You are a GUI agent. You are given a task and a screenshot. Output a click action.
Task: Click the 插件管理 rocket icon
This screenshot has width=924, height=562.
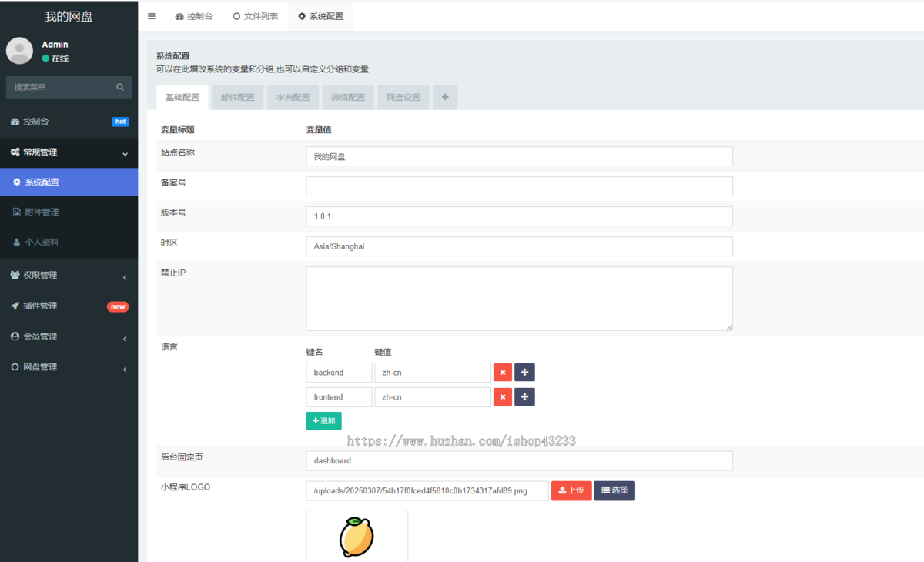[x=15, y=306]
